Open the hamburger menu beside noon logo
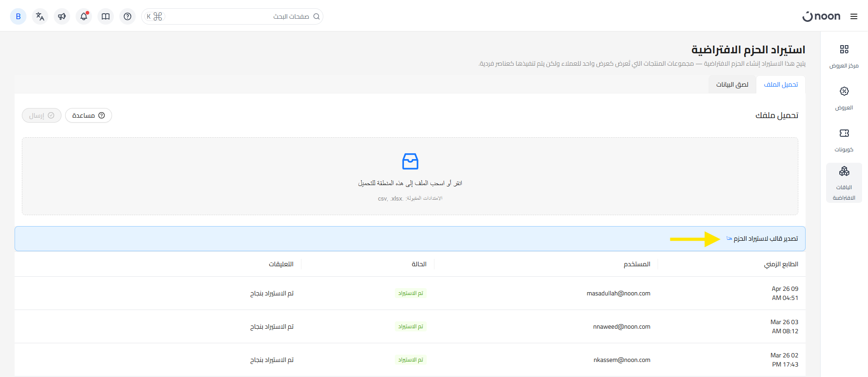The height and width of the screenshot is (377, 868). click(x=853, y=16)
